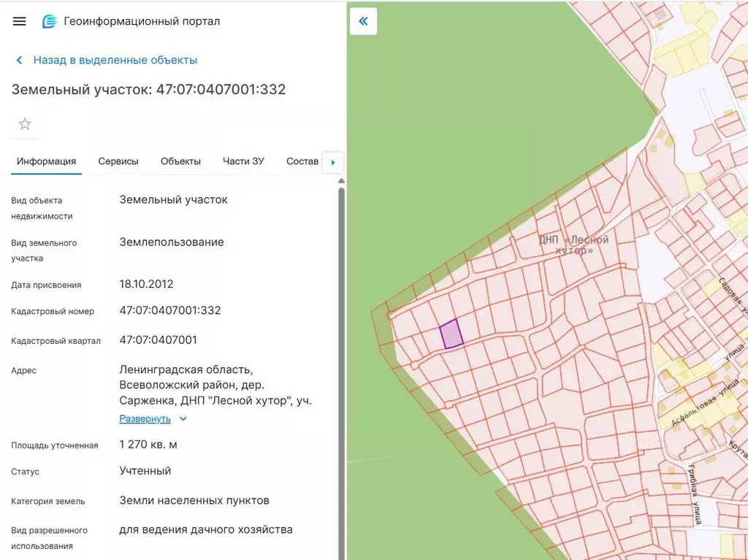This screenshot has height=560, width=748.
Task: Click the Развернуть link
Action: pos(145,419)
